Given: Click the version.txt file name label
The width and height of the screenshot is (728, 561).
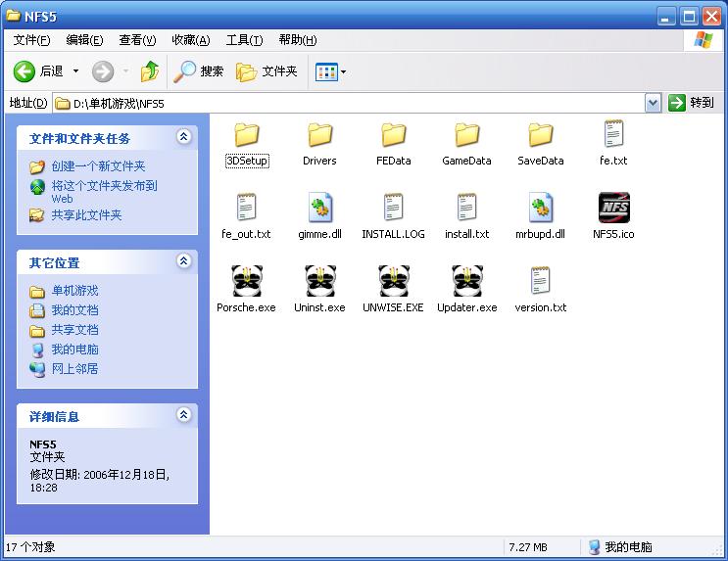Looking at the screenshot, I should click(541, 307).
